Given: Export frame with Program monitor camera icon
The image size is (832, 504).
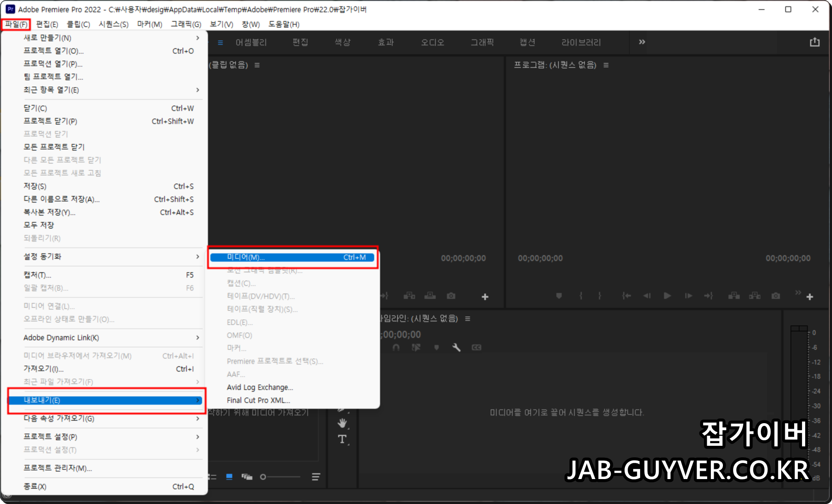Looking at the screenshot, I should [x=776, y=296].
